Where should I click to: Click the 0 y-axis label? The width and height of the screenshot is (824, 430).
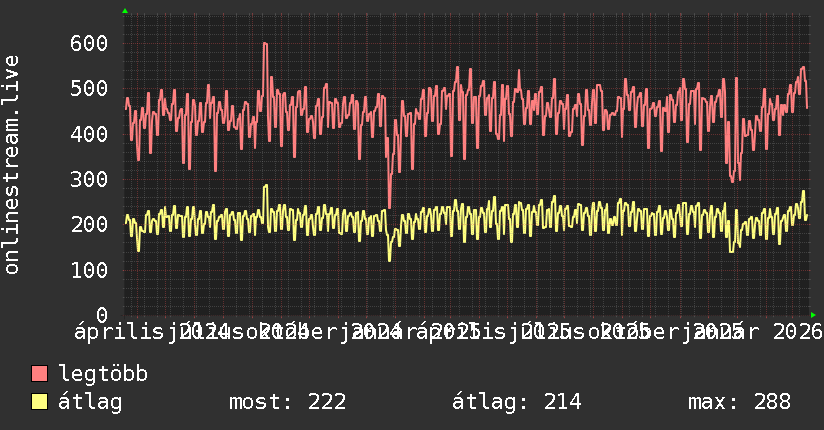(x=102, y=315)
